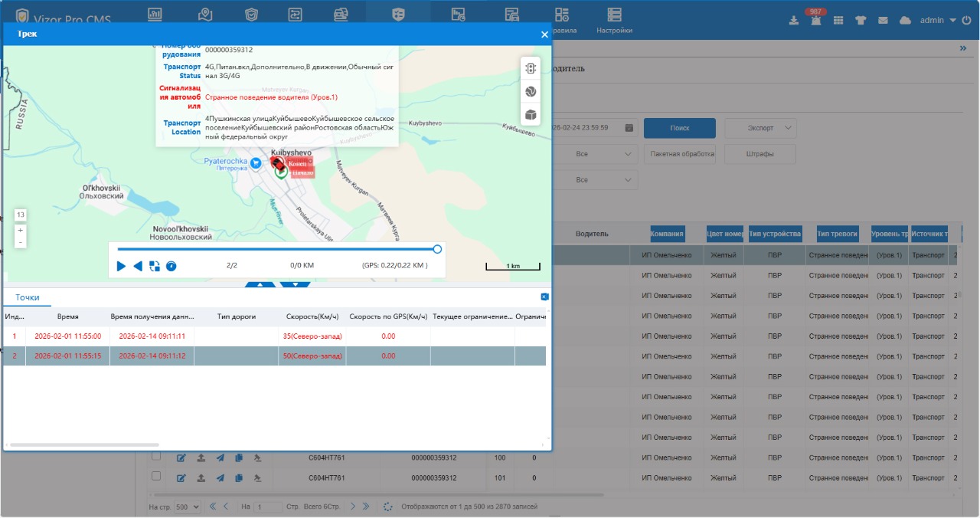Image resolution: width=980 pixels, height=518 pixels.
Task: Click the track playback slider handle
Action: pyautogui.click(x=437, y=249)
